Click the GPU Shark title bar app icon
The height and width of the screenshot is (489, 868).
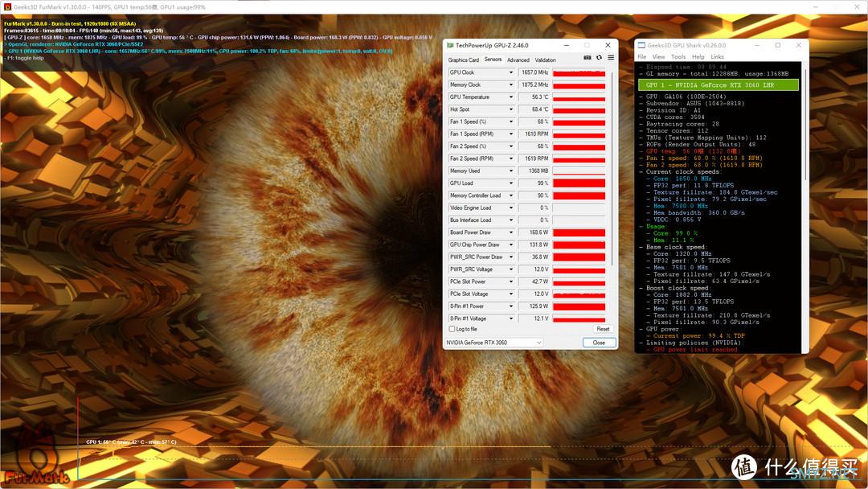click(641, 45)
